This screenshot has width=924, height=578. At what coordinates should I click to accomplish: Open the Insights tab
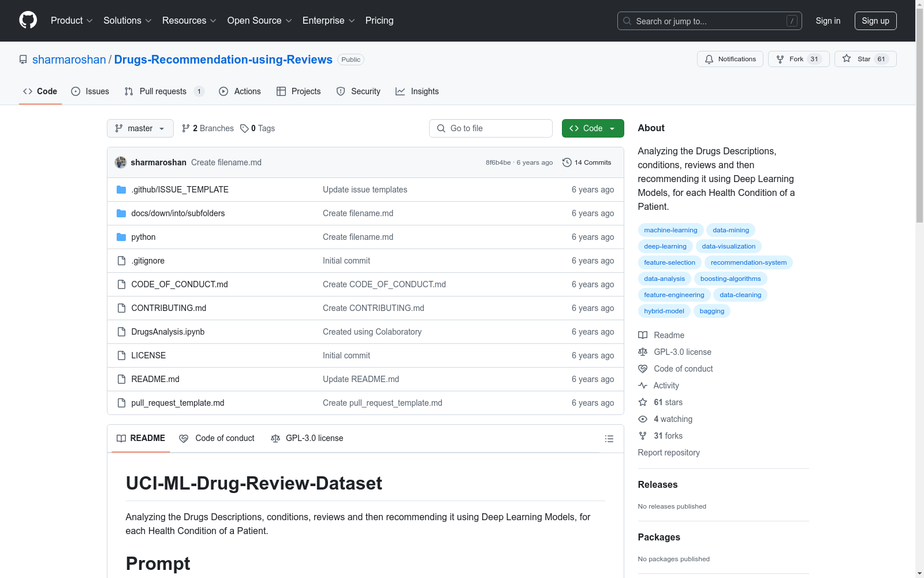coord(417,91)
